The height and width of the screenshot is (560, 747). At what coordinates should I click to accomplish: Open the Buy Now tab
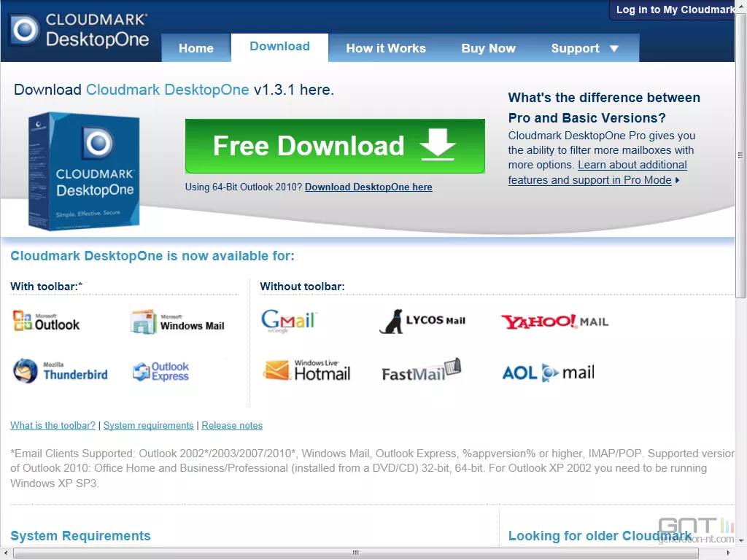tap(488, 48)
